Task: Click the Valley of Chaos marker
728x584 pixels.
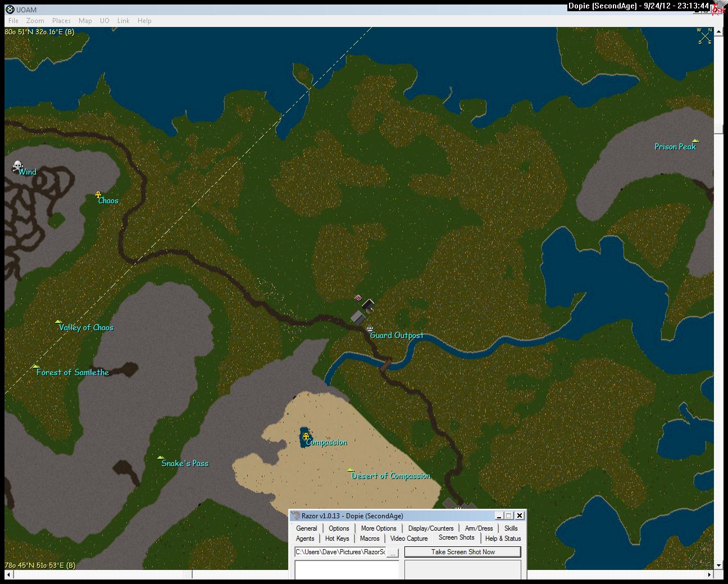Action: click(58, 322)
